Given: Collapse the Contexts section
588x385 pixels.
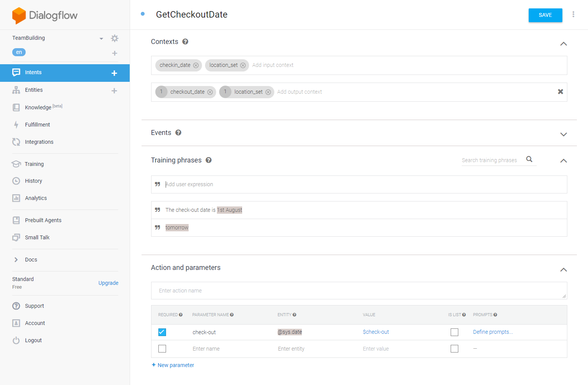Looking at the screenshot, I should coord(563,44).
